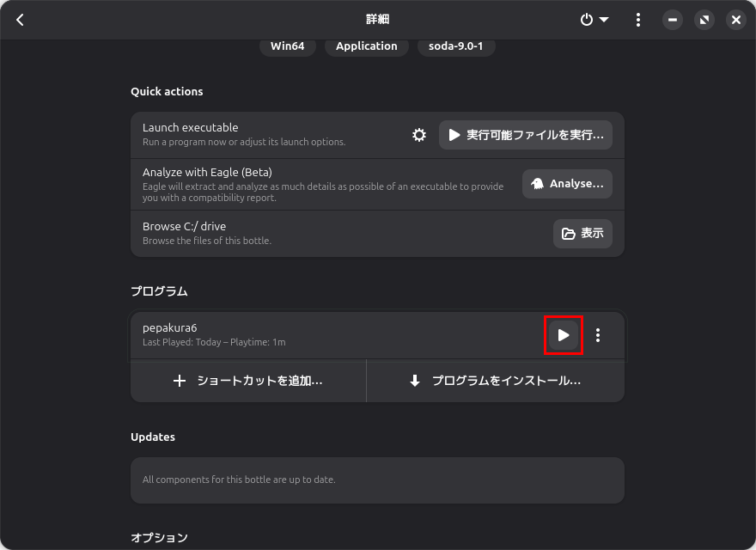Image resolution: width=756 pixels, height=550 pixels.
Task: Click the Eagle Analyse button
Action: click(567, 184)
